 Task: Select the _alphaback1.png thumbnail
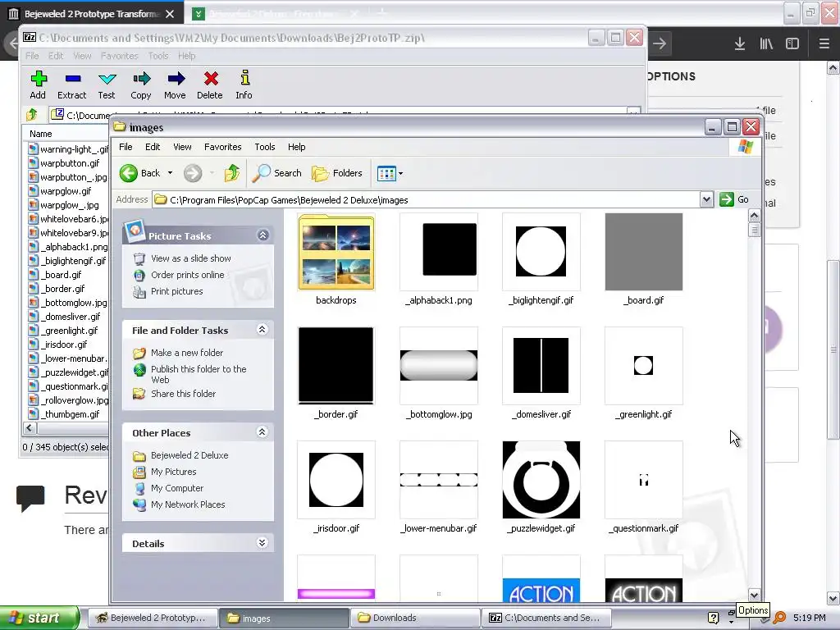coord(439,252)
